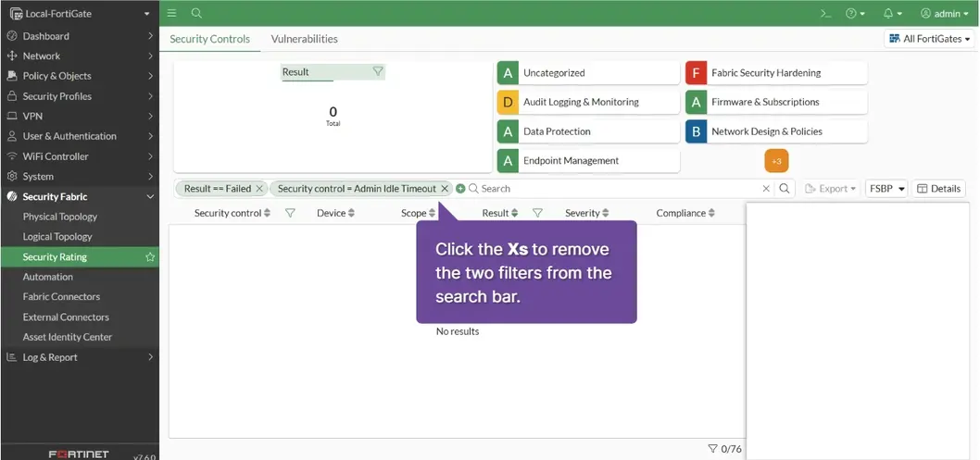
Task: Expand the Security Profiles menu
Action: (x=80, y=96)
